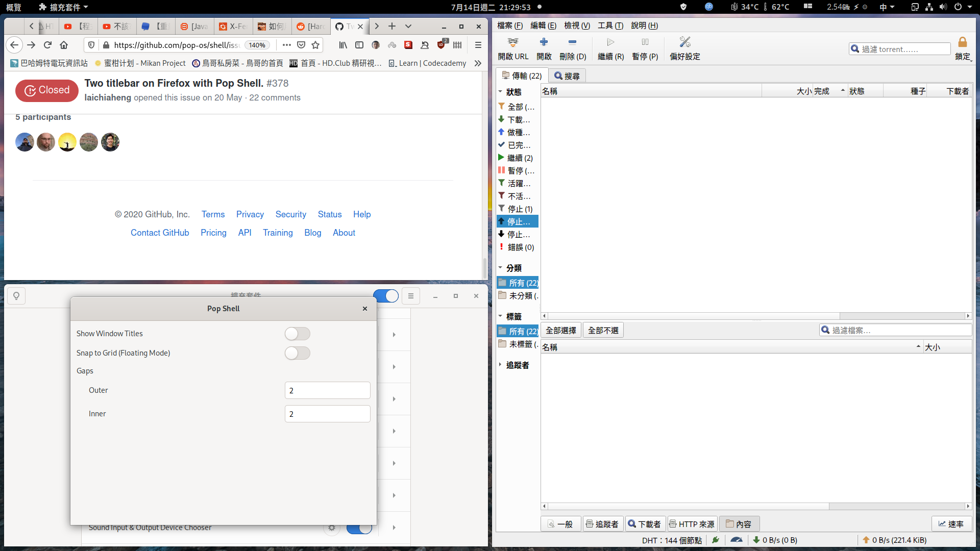Screen dimensions: 980x551
Task: Click the Inner gap input field
Action: (x=328, y=414)
